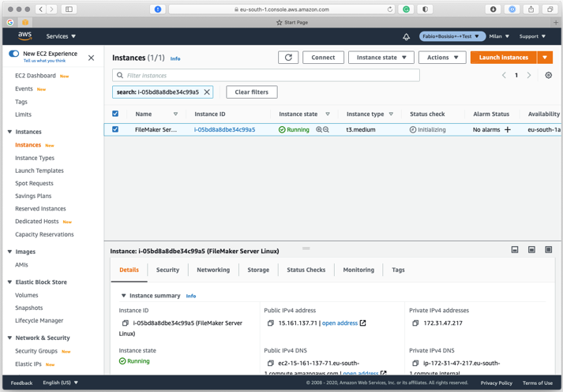This screenshot has height=392, width=563.
Task: Copy the Private IPv4 DNS name
Action: (x=415, y=363)
